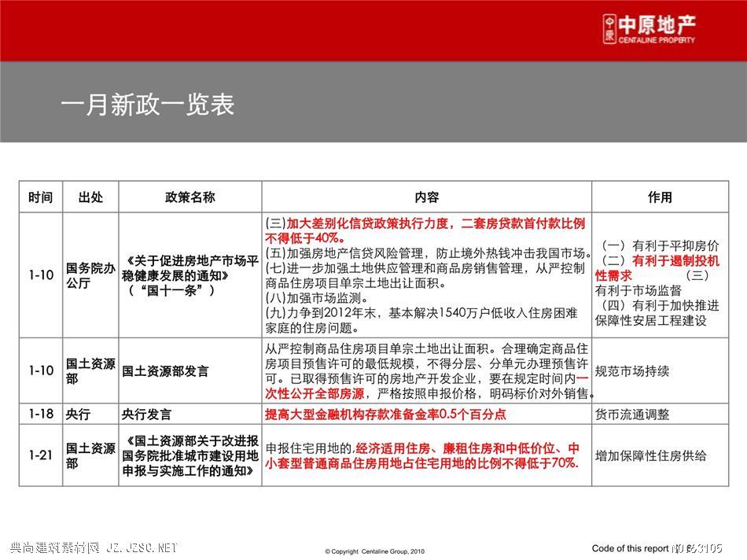The image size is (747, 560).
Task: Select the 政策名称 column header
Action: (x=190, y=197)
